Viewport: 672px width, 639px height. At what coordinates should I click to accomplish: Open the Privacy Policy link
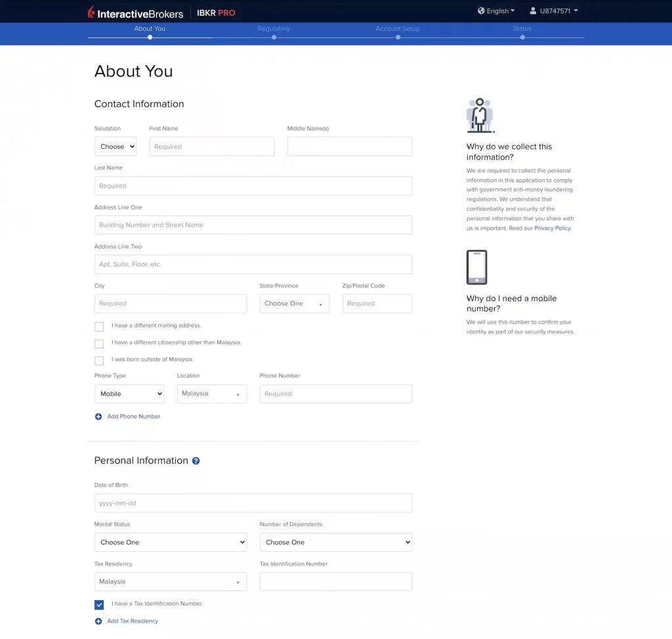pyautogui.click(x=552, y=228)
